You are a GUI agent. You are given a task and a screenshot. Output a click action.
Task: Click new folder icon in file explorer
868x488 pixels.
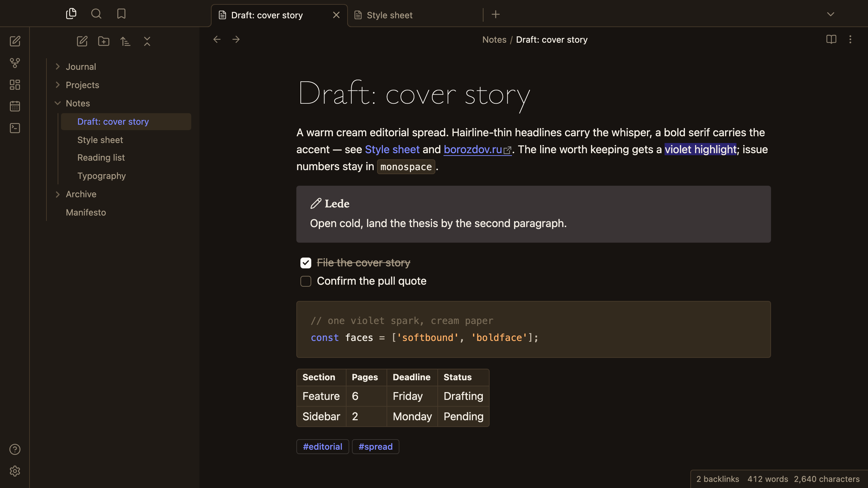tap(104, 41)
